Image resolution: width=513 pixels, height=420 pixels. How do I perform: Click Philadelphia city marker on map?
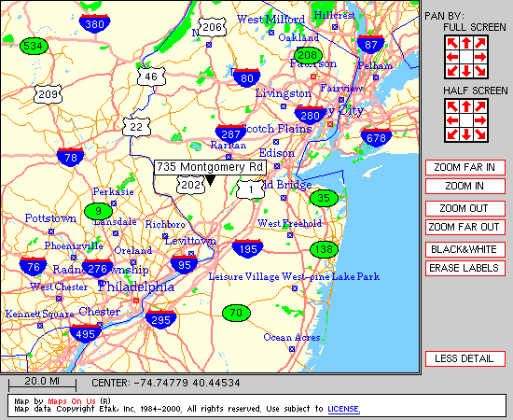136,301
